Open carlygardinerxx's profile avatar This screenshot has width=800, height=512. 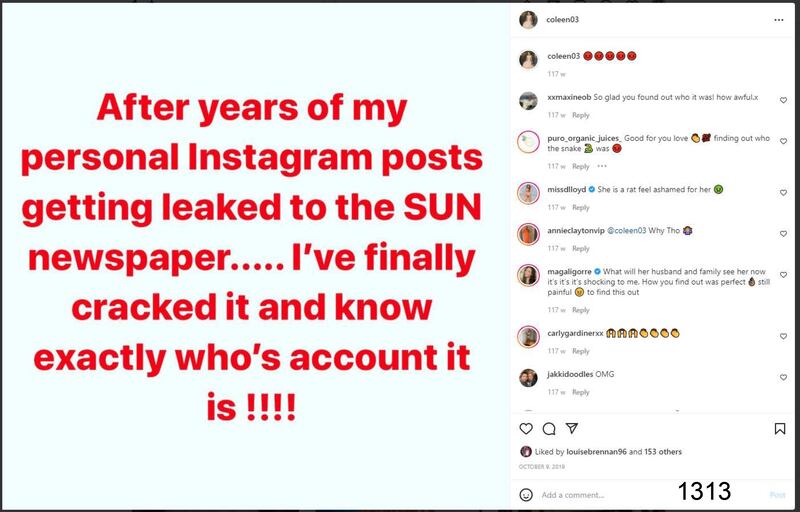click(x=526, y=336)
